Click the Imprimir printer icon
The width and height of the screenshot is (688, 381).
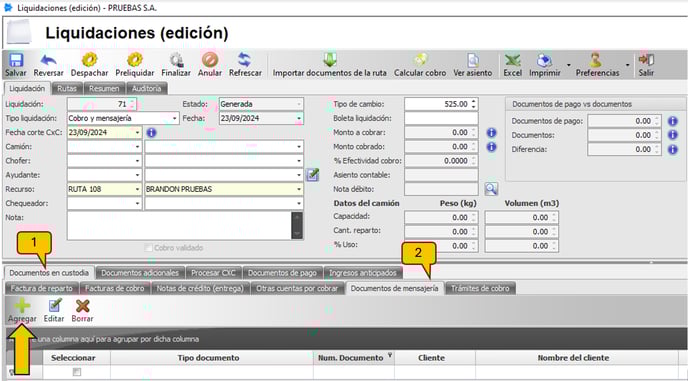click(544, 60)
